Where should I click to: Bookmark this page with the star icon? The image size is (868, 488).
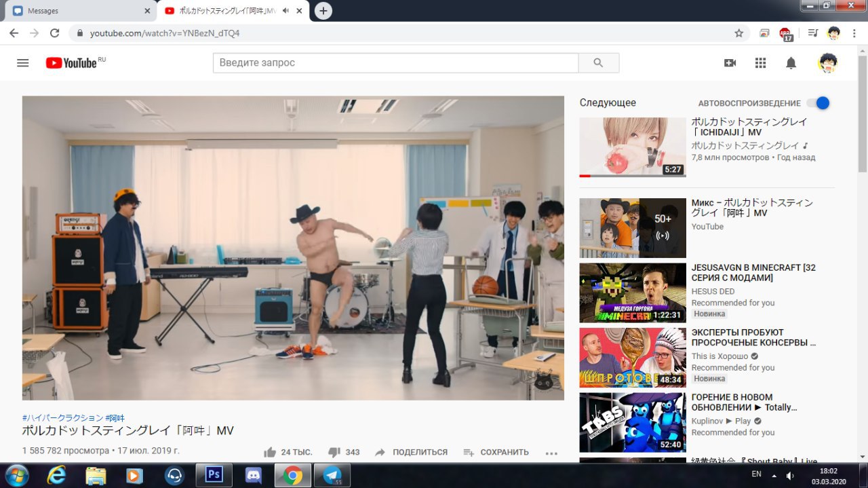pos(739,33)
